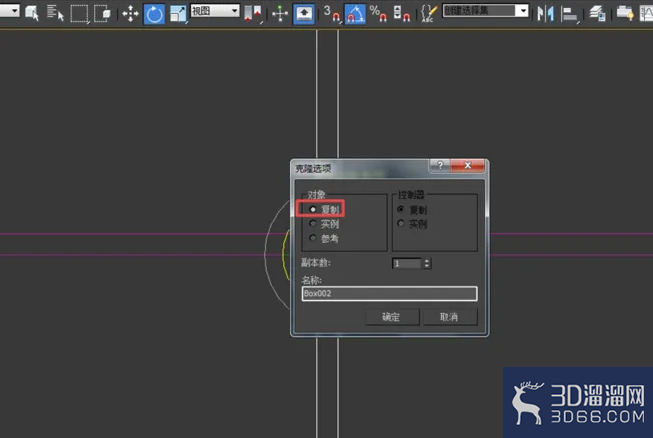Confirm clone with 确定 button
The height and width of the screenshot is (438, 653).
pyautogui.click(x=392, y=317)
